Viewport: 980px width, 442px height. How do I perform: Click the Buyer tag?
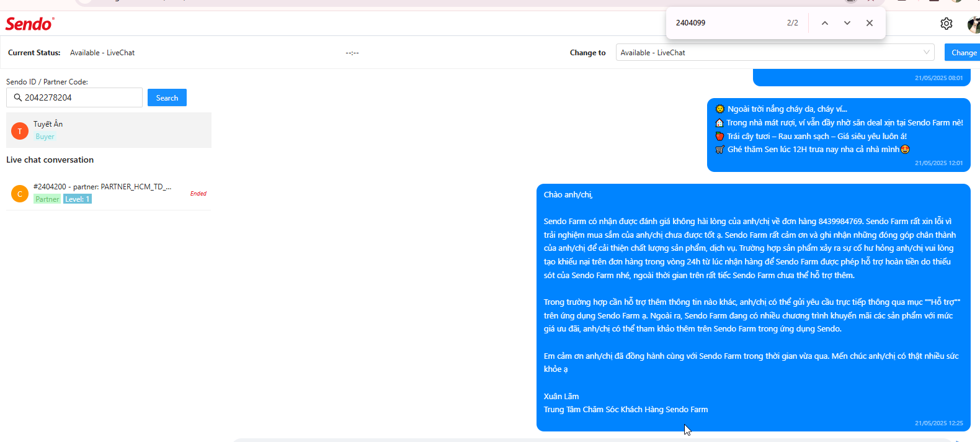45,137
